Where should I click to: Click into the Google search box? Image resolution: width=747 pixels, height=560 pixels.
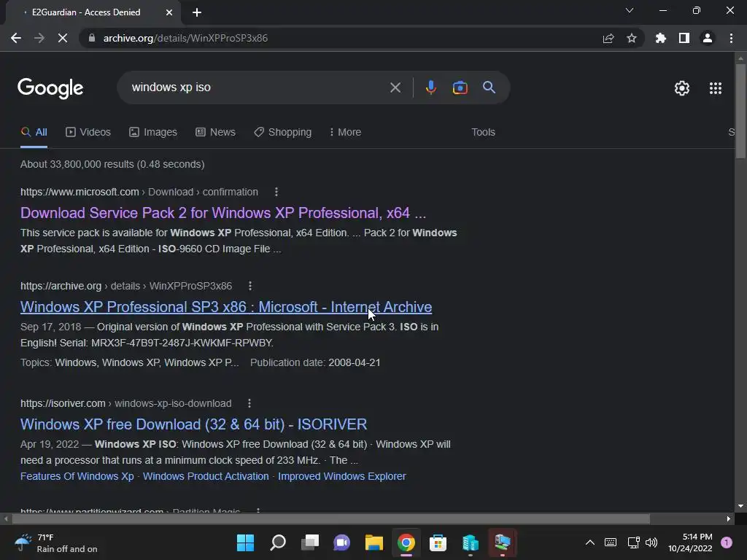(x=258, y=87)
